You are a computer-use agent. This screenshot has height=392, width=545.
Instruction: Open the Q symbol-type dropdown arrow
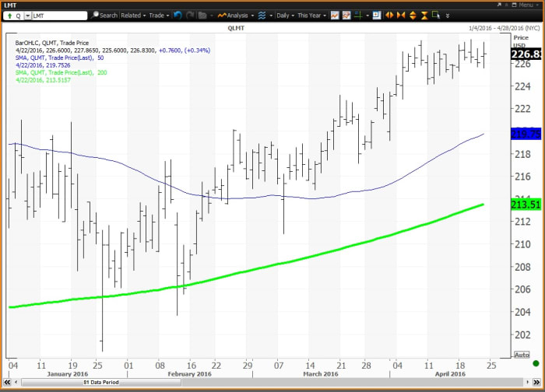[x=27, y=16]
